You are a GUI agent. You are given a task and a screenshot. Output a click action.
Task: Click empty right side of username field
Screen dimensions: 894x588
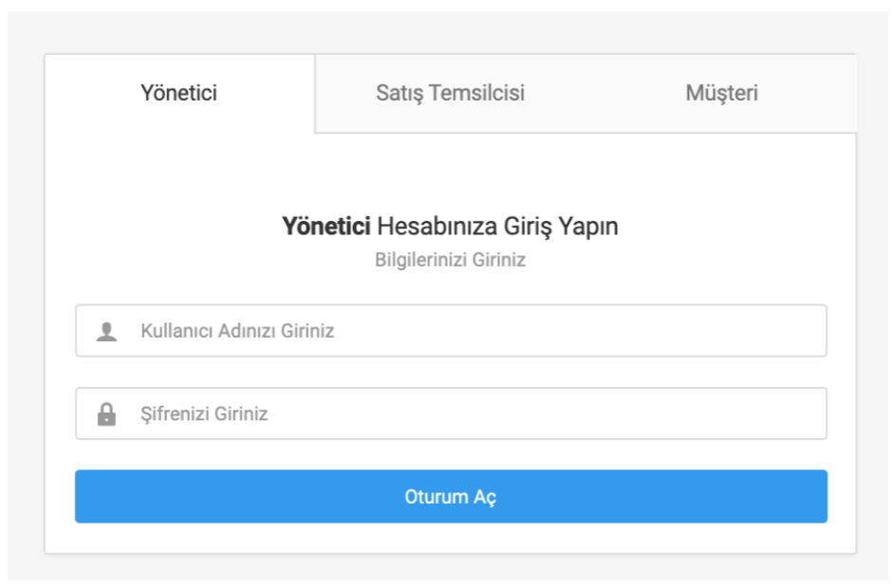point(627,330)
